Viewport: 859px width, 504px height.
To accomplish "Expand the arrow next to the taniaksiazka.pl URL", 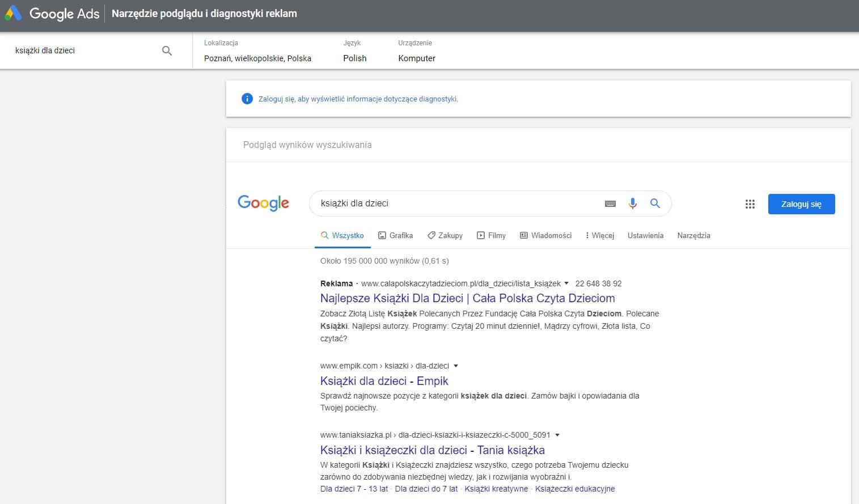I will pyautogui.click(x=557, y=435).
